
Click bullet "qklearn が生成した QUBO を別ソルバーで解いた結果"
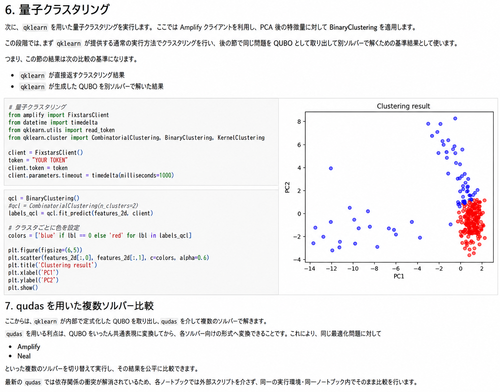(91, 87)
